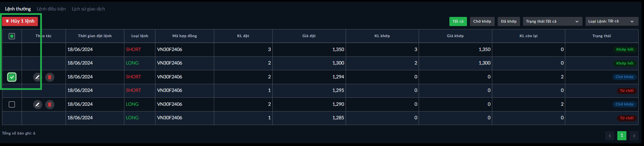
Task: Click edit pencil icon for LONG 1,290 order
Action: click(x=38, y=104)
